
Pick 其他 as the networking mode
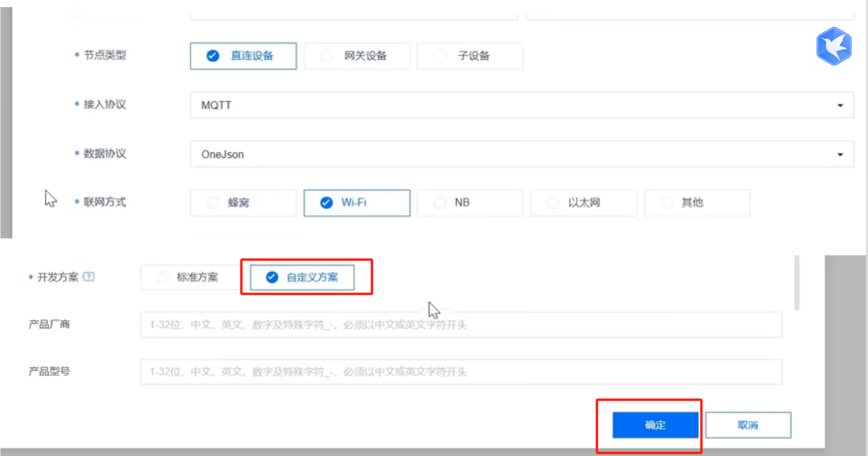click(x=697, y=203)
